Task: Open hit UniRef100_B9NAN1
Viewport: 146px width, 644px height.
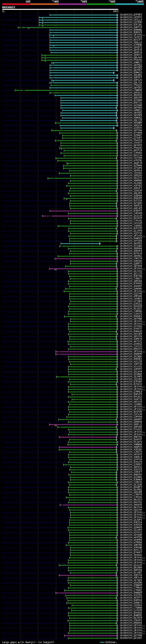Action: [x=131, y=30]
